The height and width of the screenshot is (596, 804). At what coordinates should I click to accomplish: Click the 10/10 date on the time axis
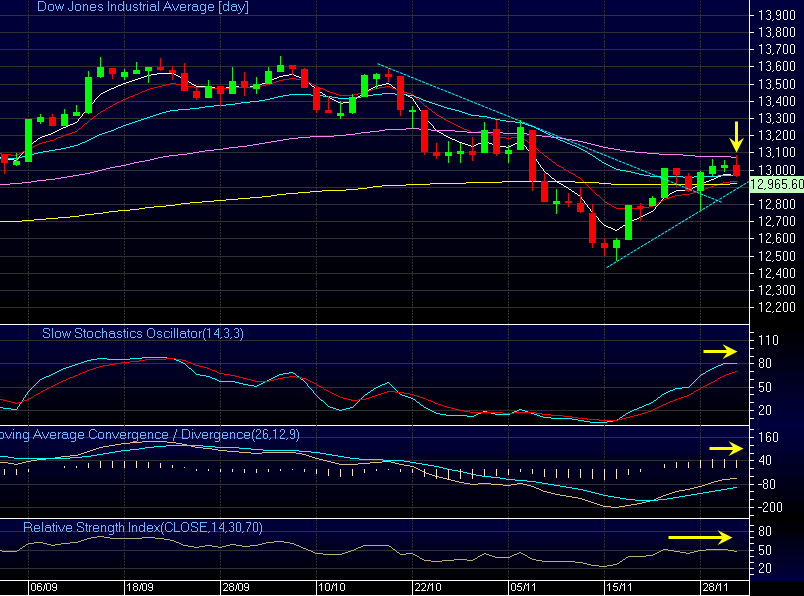click(x=330, y=588)
